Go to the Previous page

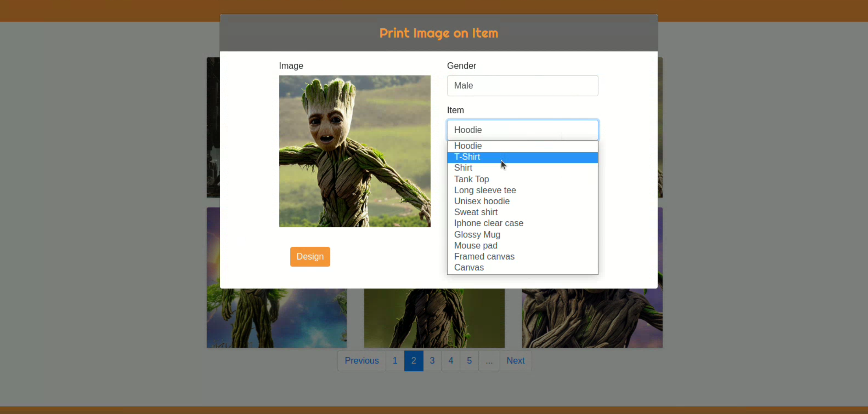[361, 361]
